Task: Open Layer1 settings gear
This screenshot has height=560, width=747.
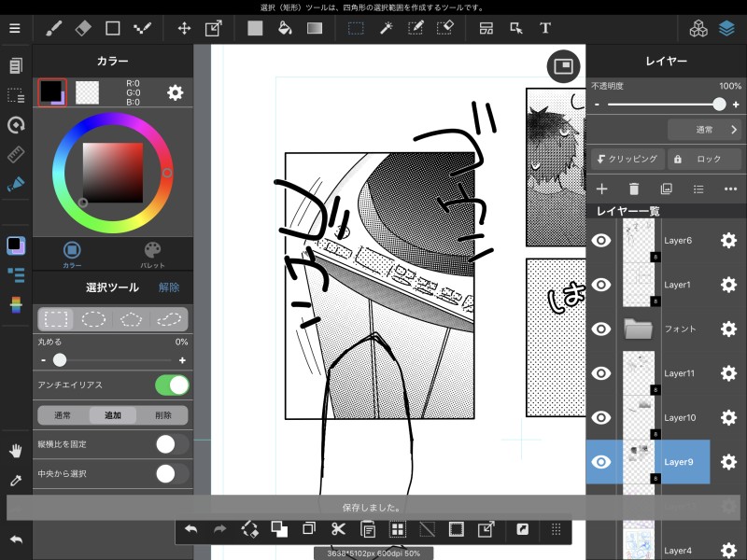Action: 728,285
